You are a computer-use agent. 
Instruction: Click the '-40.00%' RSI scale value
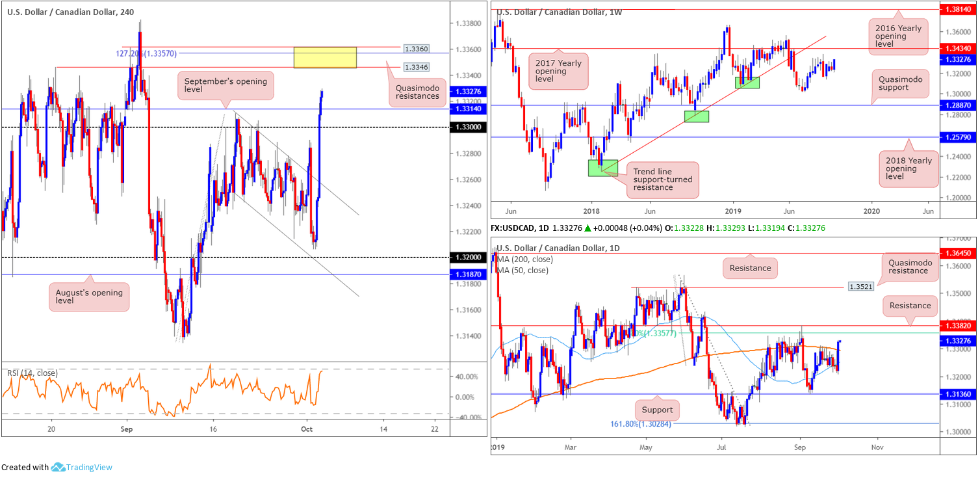click(467, 418)
